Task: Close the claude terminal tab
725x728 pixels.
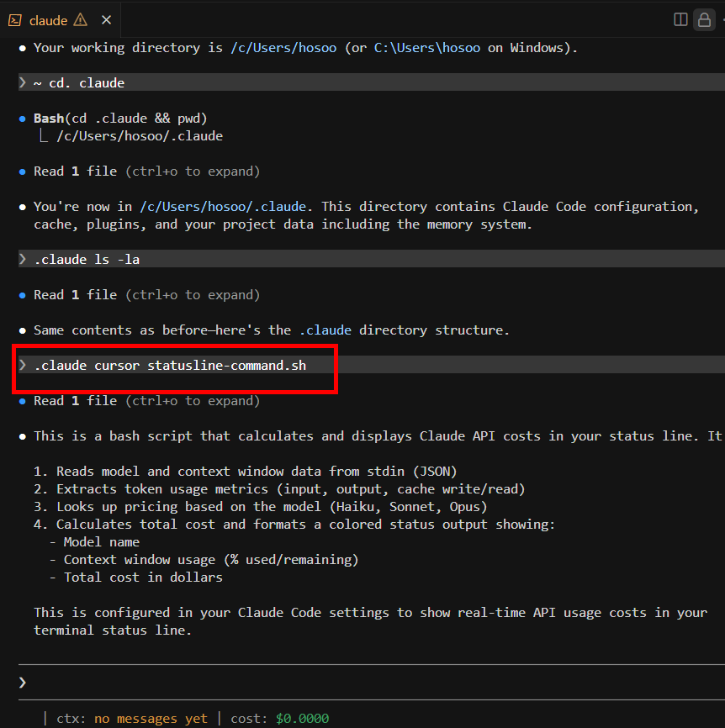Action: 106,20
